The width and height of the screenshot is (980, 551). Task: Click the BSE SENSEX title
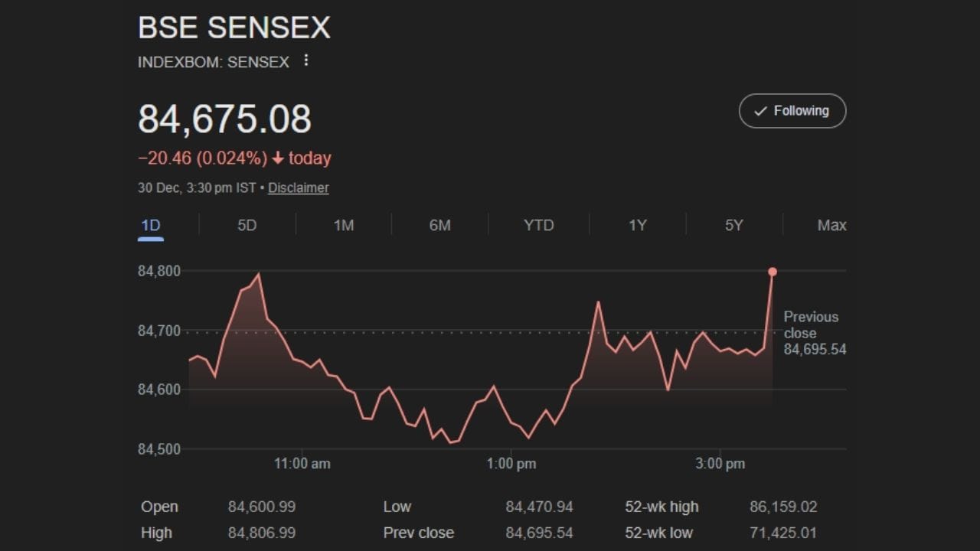[x=234, y=28]
